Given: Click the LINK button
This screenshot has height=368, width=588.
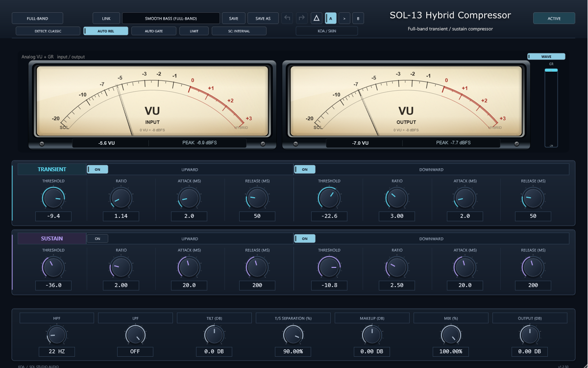Looking at the screenshot, I should [106, 19].
